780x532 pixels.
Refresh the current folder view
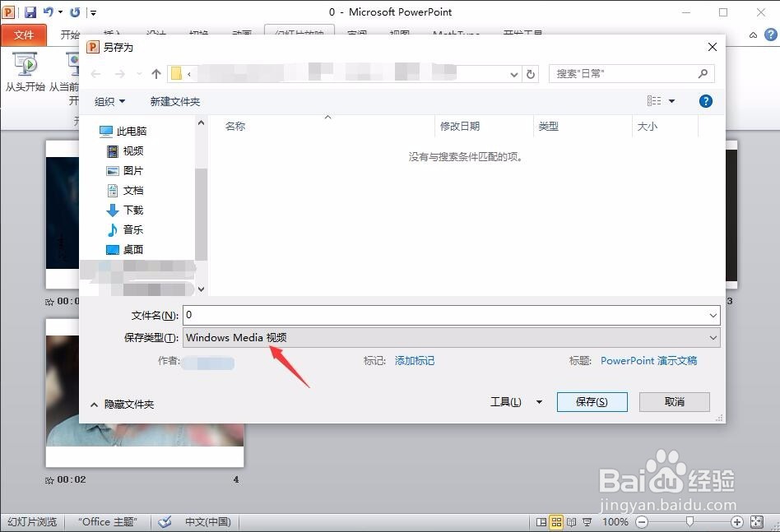point(530,74)
